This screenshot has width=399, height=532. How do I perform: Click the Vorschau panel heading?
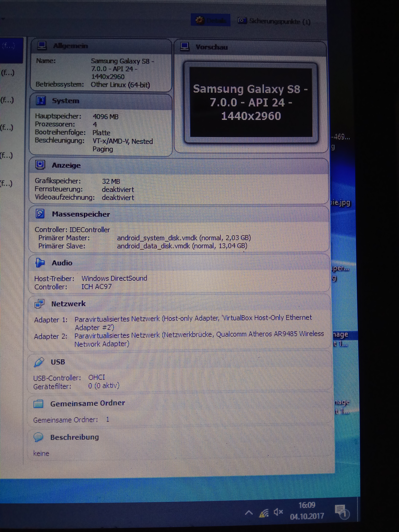[x=212, y=47]
